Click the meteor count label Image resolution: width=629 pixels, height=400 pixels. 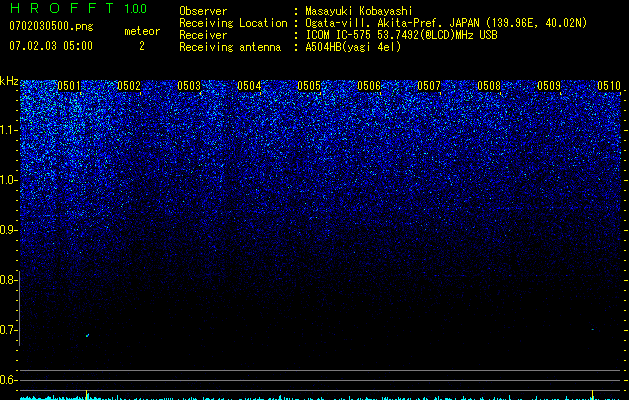[x=142, y=31]
